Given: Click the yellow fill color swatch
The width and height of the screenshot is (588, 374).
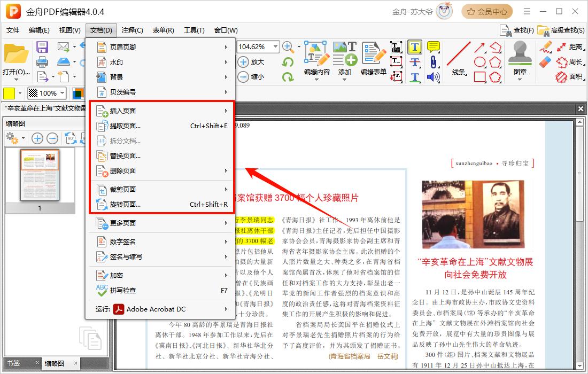Looking at the screenshot, I should tap(9, 93).
